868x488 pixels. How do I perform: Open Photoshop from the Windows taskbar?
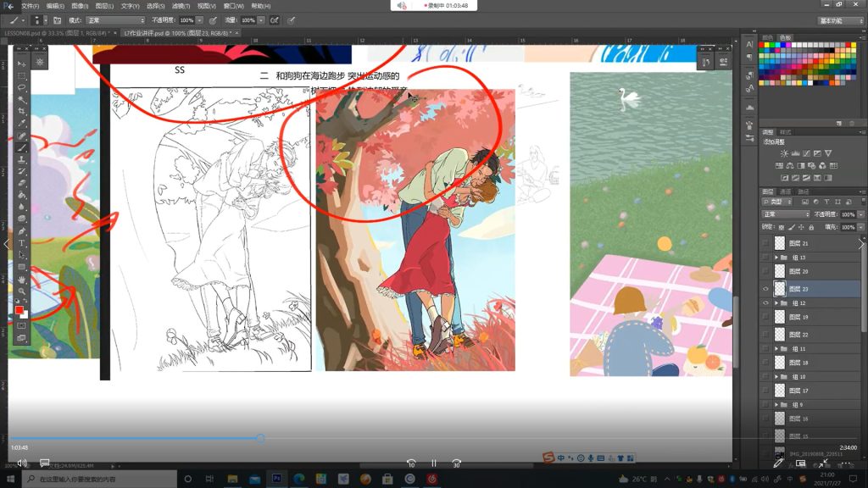click(276, 479)
